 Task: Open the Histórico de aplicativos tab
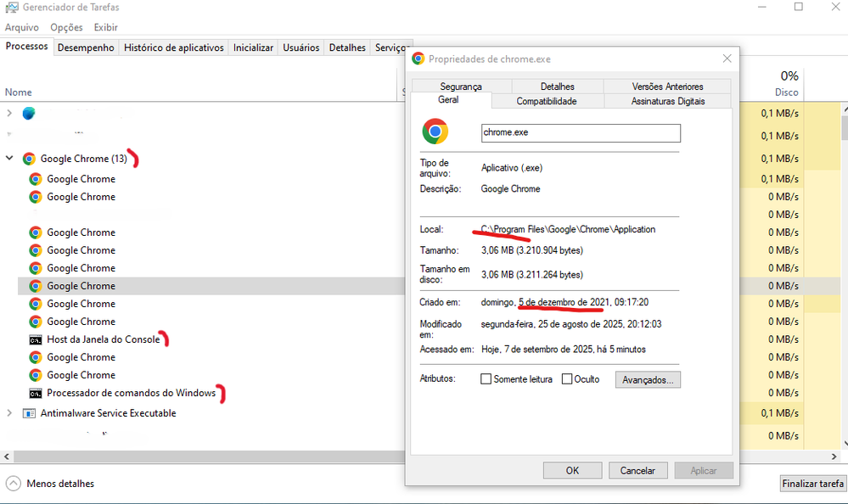[x=174, y=48]
